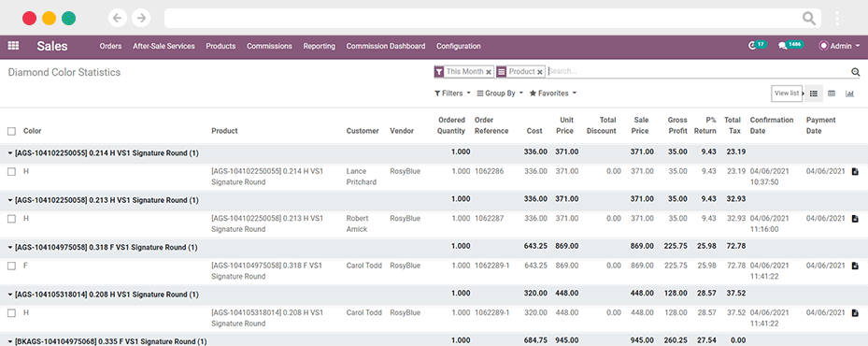Click order reference 1062286 cell
The image size is (868, 346).
[x=490, y=172]
